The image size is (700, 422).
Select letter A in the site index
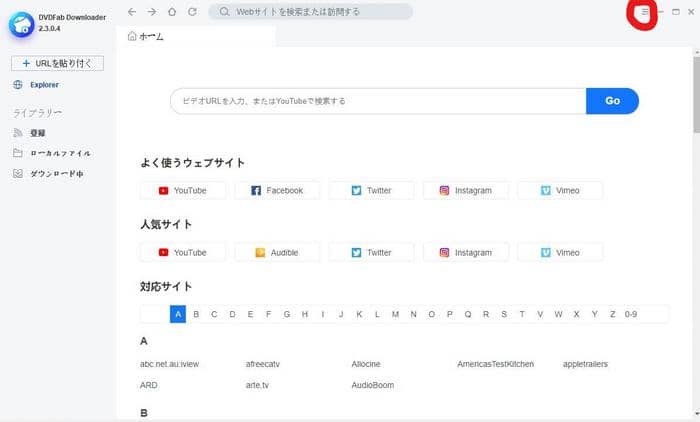tap(178, 314)
